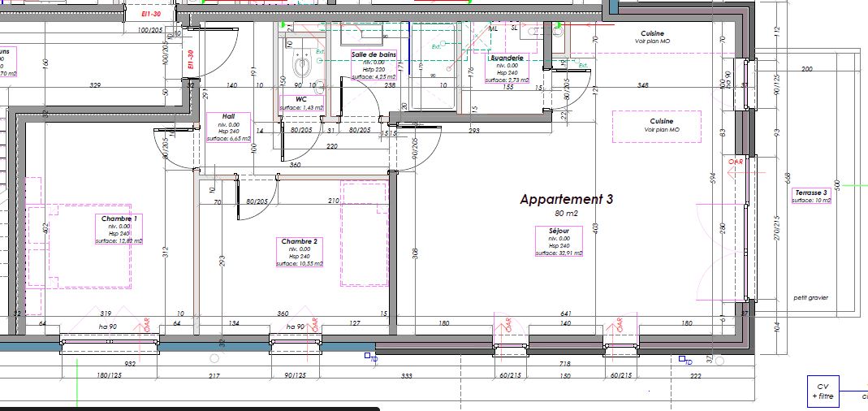The image size is (868, 411).
Task: Select the Séjour room label box
Action: coord(559,242)
